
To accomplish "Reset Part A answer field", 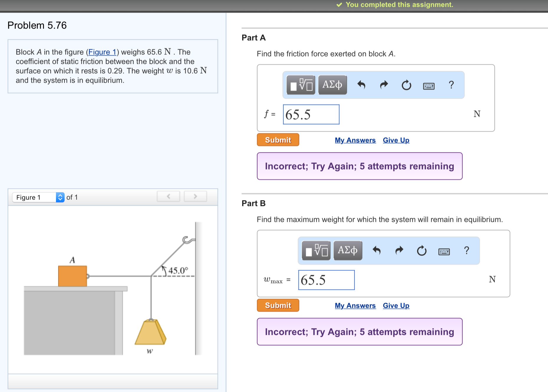I will (406, 85).
